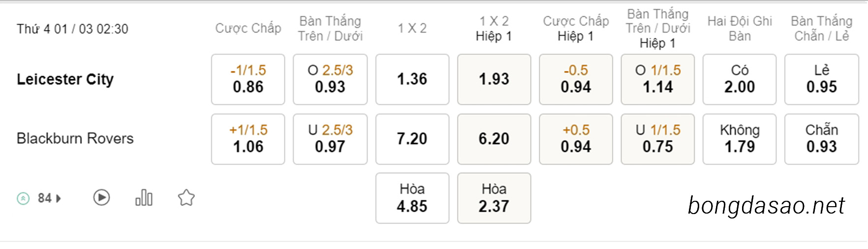Expand the 84 more markets arrow

(59, 198)
